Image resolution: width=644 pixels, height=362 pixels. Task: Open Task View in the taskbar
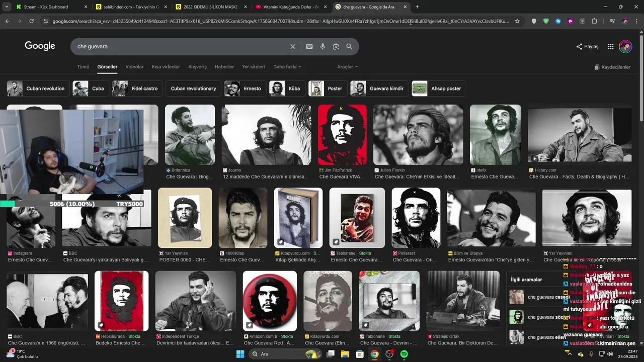[331, 354]
